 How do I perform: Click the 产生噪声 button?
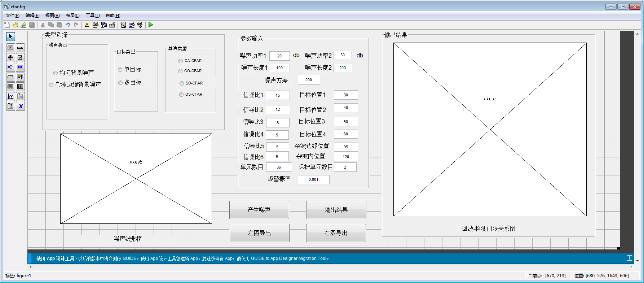click(x=259, y=210)
